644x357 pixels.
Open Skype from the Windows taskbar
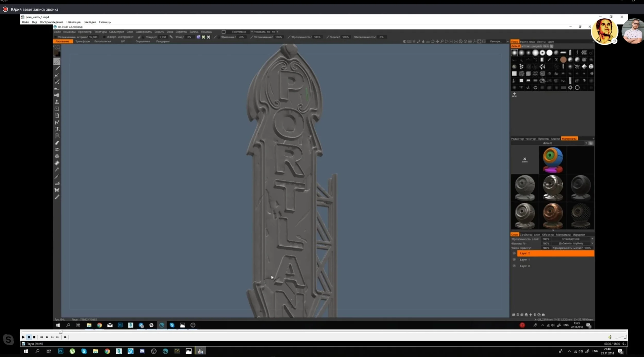point(84,351)
